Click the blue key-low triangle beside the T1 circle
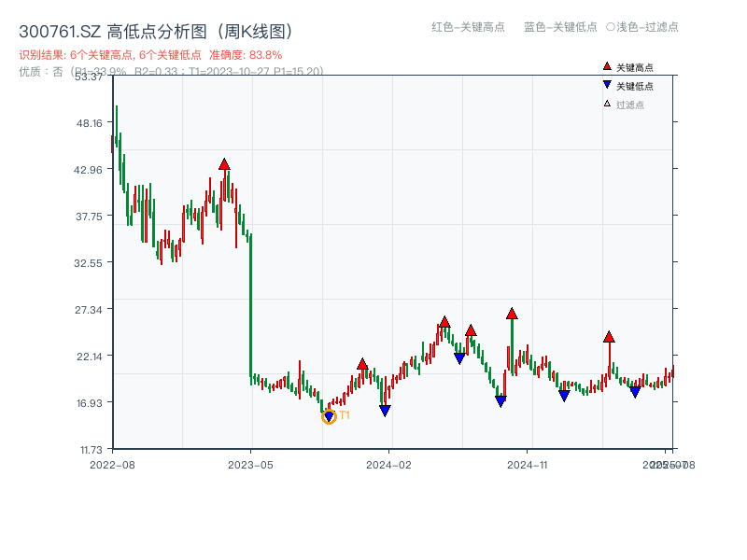Viewport: 747px width, 560px height. [327, 413]
